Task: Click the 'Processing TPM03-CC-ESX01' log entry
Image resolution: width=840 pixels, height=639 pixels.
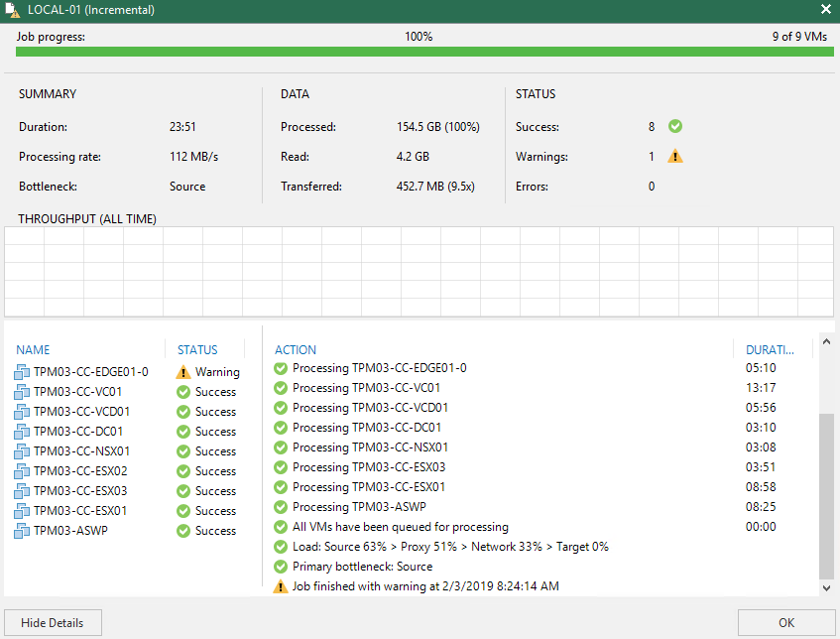Action: pyautogui.click(x=369, y=487)
